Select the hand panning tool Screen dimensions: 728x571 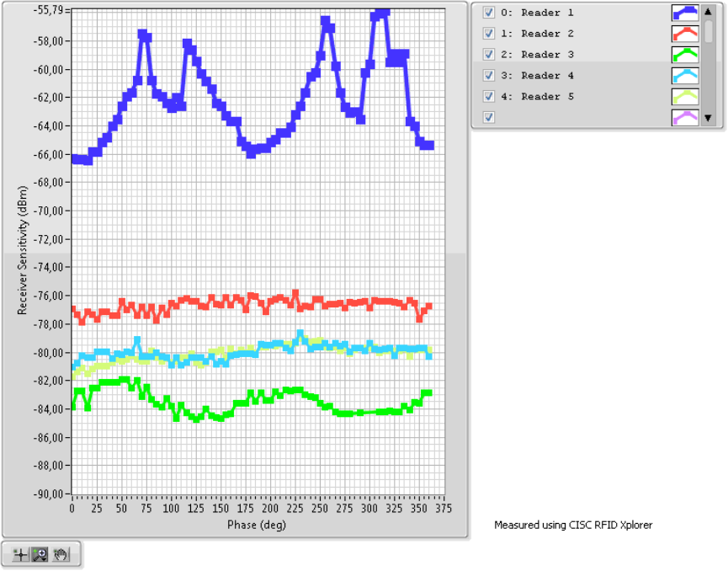click(60, 554)
